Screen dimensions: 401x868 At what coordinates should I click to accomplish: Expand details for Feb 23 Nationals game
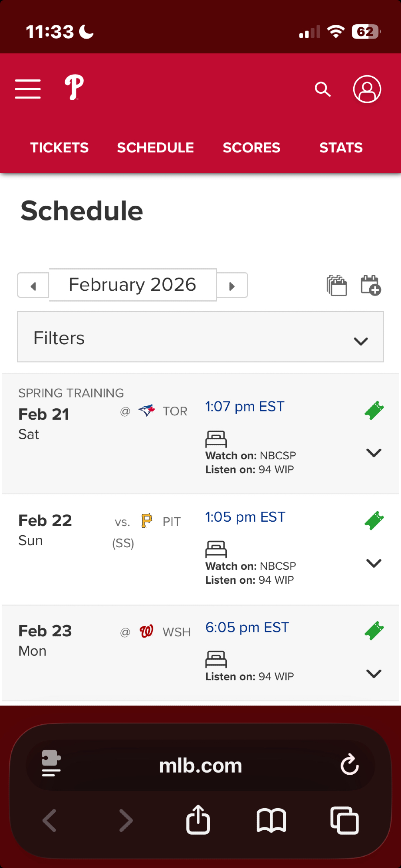pos(374,674)
